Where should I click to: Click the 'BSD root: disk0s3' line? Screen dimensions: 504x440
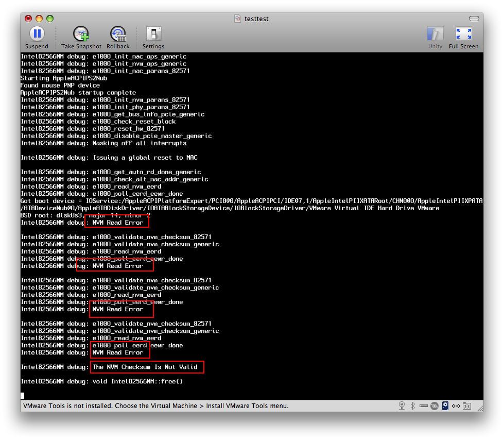85,215
